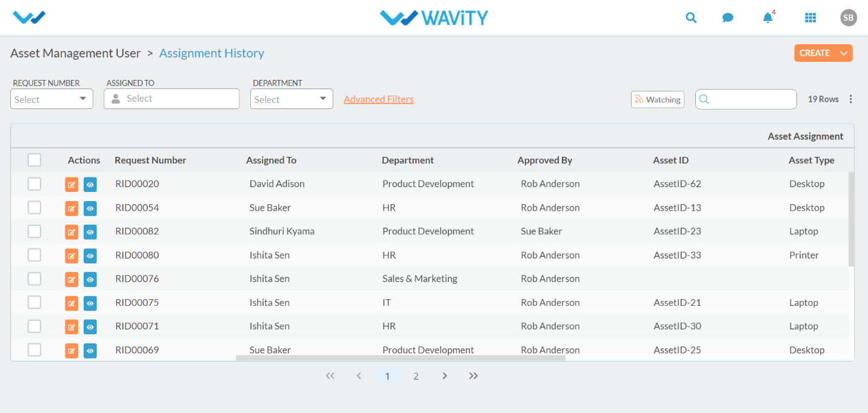View record RID00069 with the eye icon

point(90,350)
